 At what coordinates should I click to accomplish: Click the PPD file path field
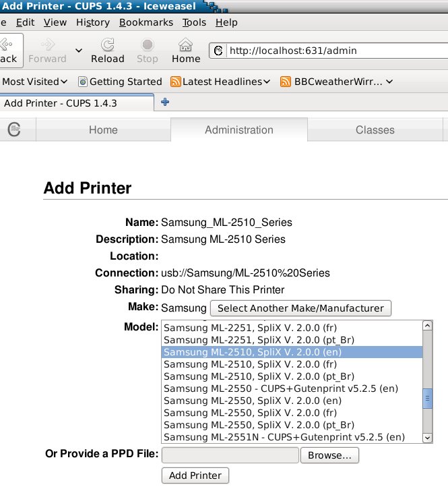(x=230, y=455)
